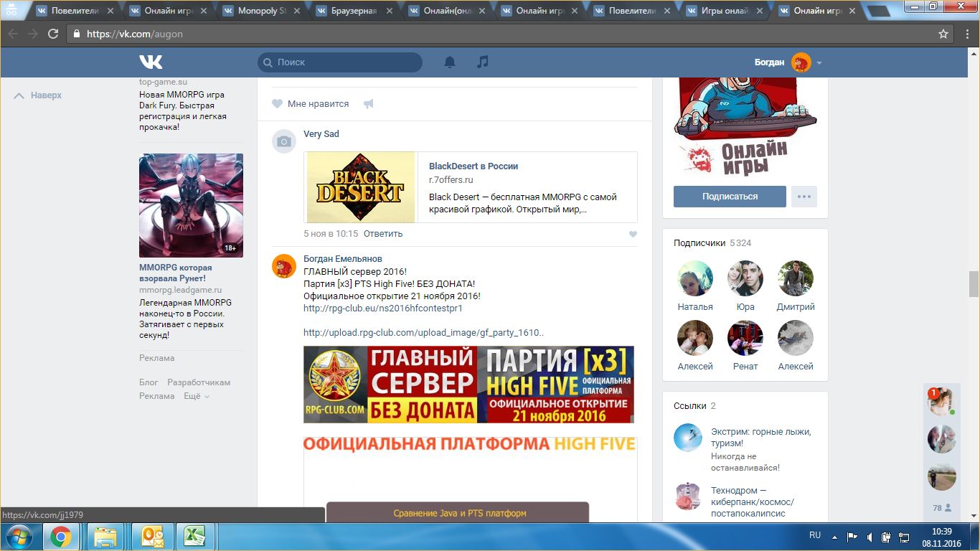Go up with the 'Наверх' arrow

click(x=39, y=95)
